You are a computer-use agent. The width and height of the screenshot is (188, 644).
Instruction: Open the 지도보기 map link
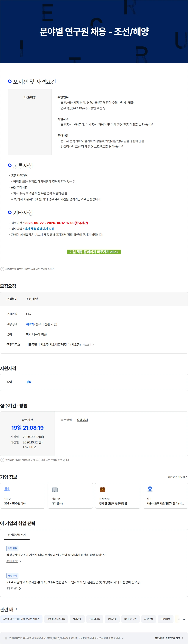click(x=87, y=345)
